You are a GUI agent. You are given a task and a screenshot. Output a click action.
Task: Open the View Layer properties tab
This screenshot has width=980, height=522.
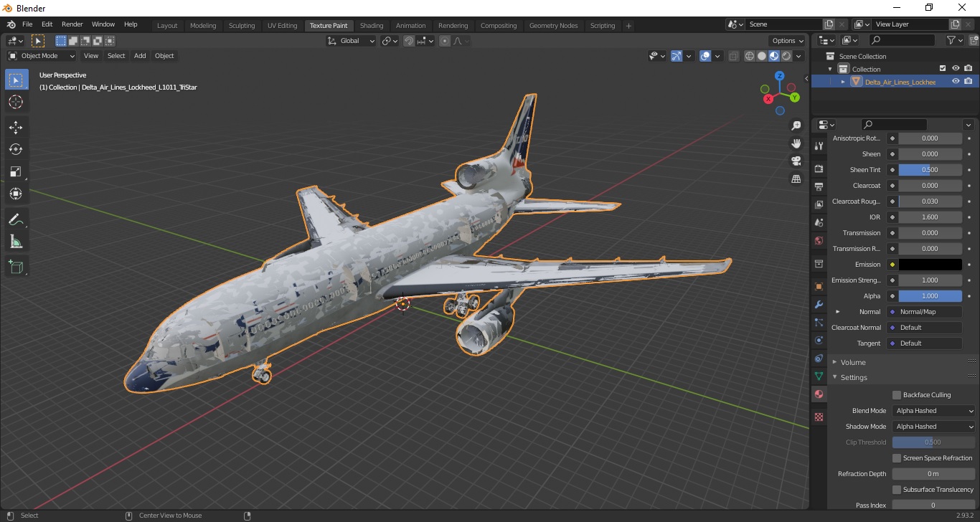click(819, 204)
